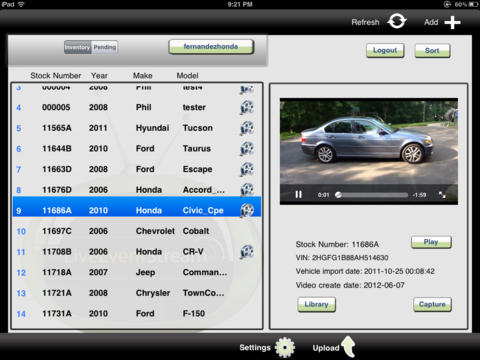This screenshot has height=360, width=480.
Task: Open Settings via the gear icon
Action: [x=285, y=347]
